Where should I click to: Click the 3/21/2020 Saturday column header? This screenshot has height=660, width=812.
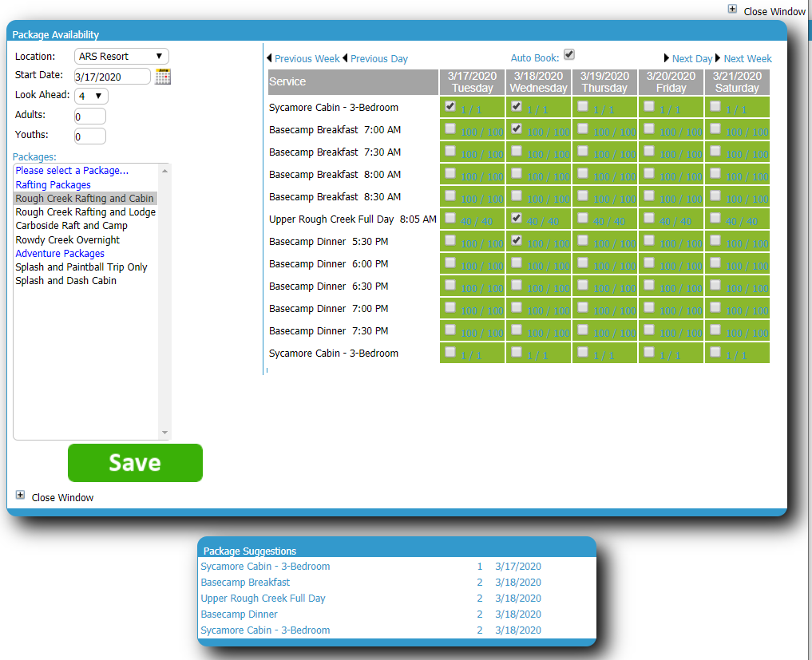(737, 81)
